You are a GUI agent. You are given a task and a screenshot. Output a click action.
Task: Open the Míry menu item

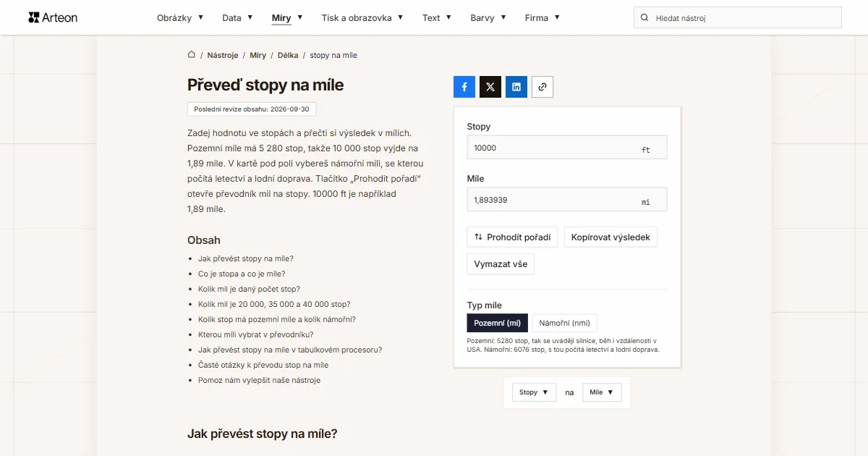[x=287, y=17]
